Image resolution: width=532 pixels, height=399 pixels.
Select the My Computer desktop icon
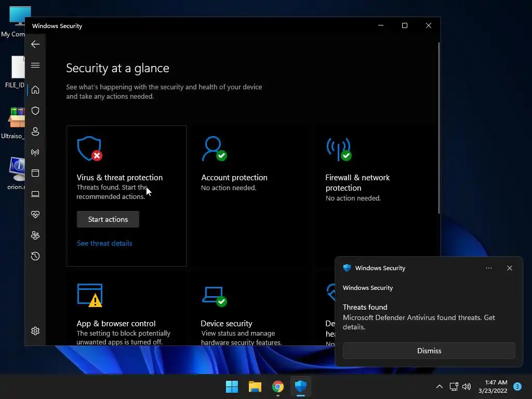coord(14,22)
